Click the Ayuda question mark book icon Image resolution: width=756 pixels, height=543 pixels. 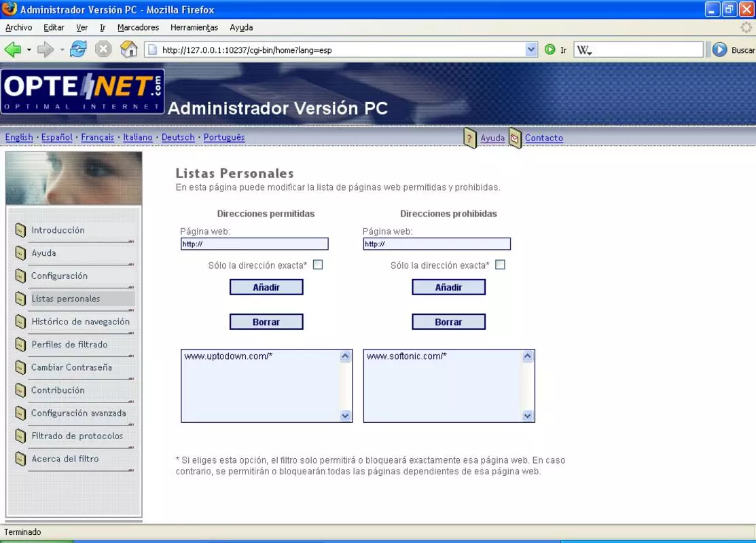click(x=470, y=138)
